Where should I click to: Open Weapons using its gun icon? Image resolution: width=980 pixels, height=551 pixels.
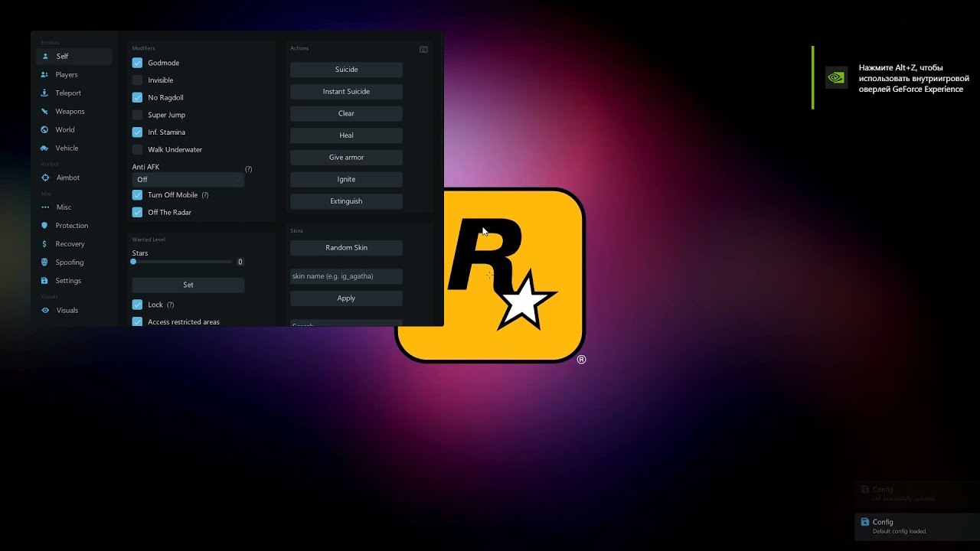pyautogui.click(x=45, y=112)
